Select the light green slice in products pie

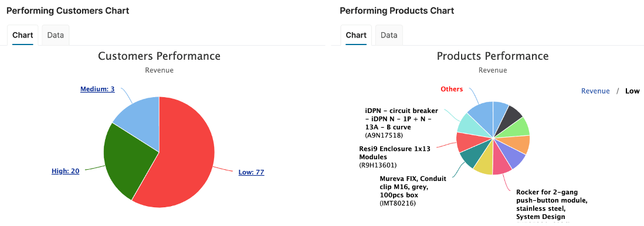(x=517, y=129)
